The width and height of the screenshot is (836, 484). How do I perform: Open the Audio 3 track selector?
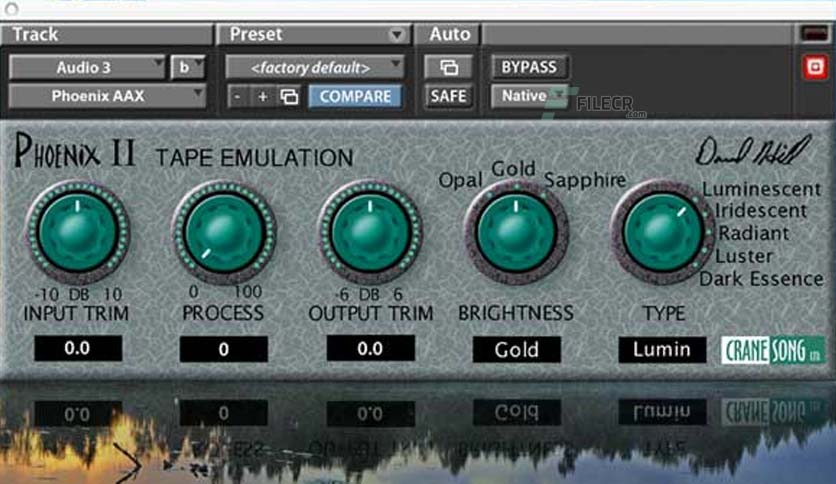point(87,67)
